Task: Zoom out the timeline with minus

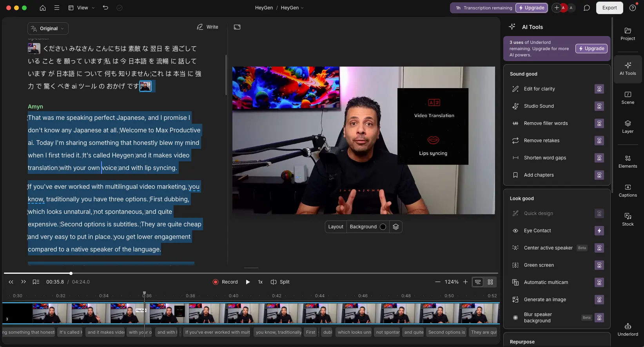Action: click(437, 282)
